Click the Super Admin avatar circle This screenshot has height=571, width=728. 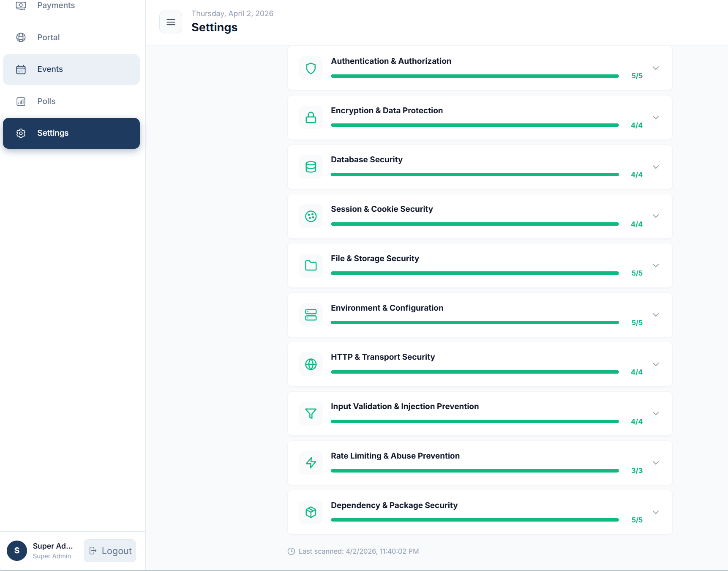16,551
